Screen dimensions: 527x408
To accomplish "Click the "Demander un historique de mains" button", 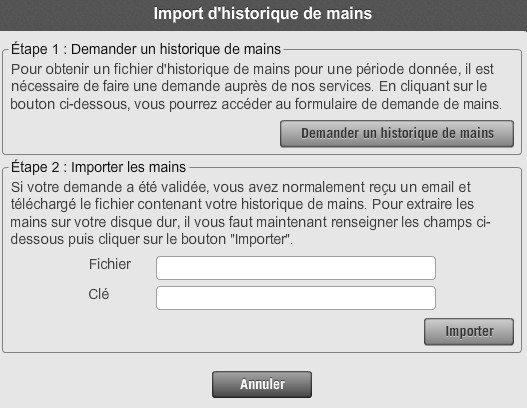I will [x=397, y=133].
